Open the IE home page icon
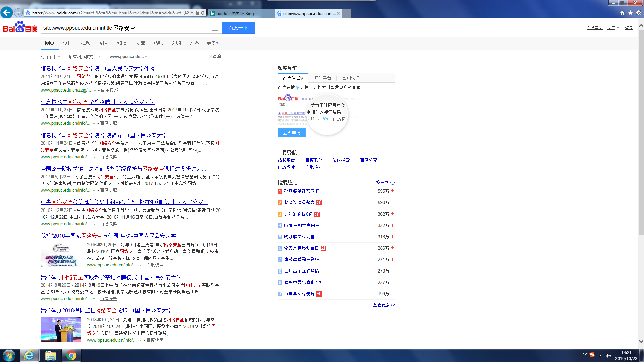Screen dimensions: 644x362 (x=622, y=13)
